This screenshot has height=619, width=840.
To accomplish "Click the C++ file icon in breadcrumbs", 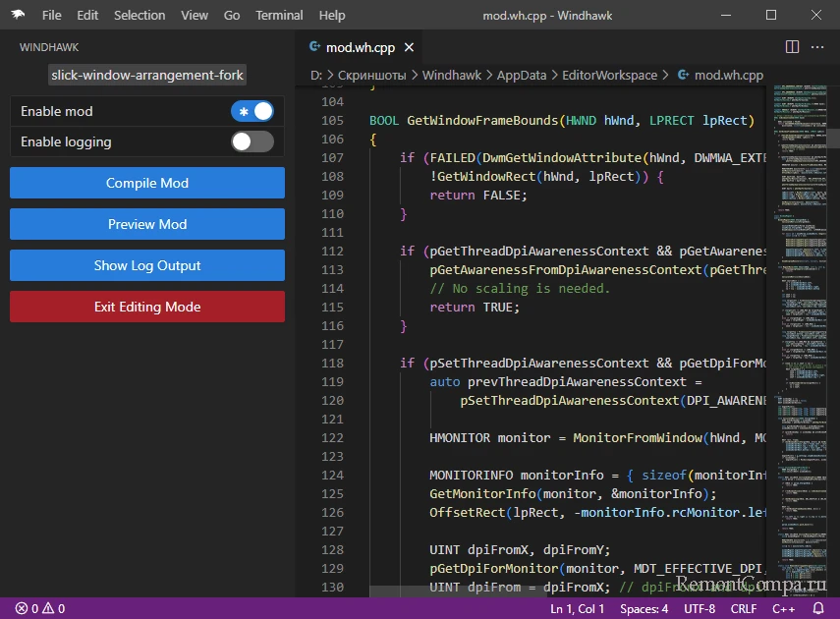I will [681, 75].
